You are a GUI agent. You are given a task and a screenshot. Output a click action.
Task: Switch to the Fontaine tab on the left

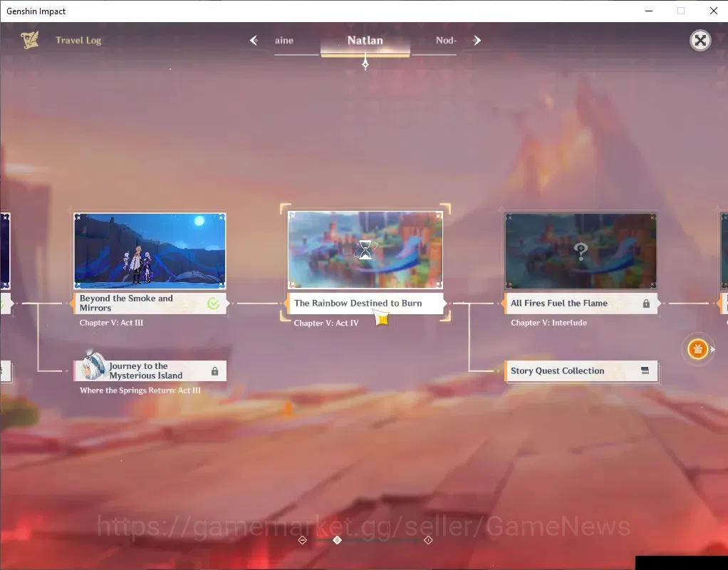(284, 41)
